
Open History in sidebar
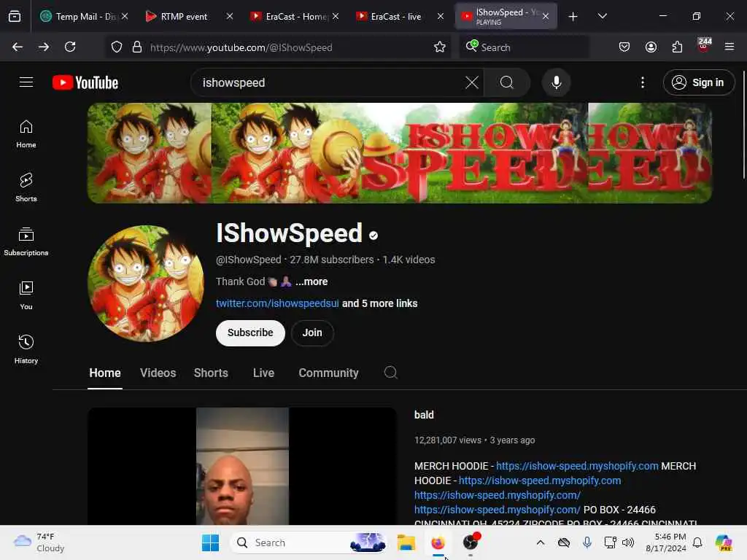click(26, 350)
